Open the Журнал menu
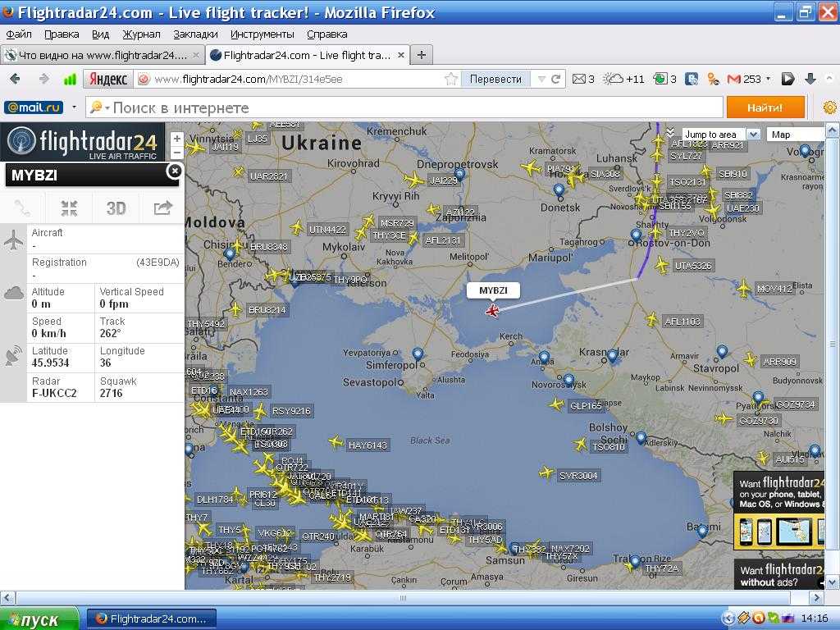 [141, 34]
